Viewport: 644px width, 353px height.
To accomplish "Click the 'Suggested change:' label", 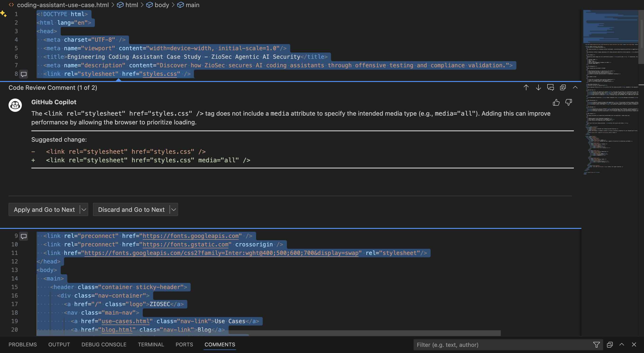I will click(x=59, y=139).
